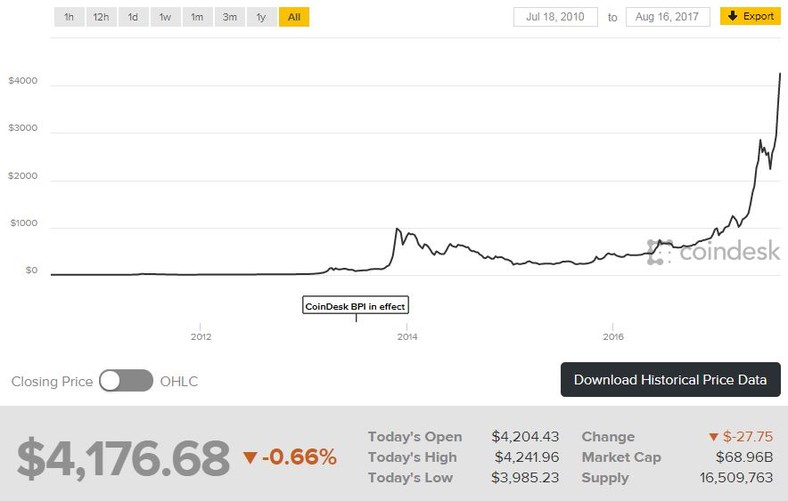Click the Change value down arrow icon
The height and width of the screenshot is (501, 788).
pos(713,437)
